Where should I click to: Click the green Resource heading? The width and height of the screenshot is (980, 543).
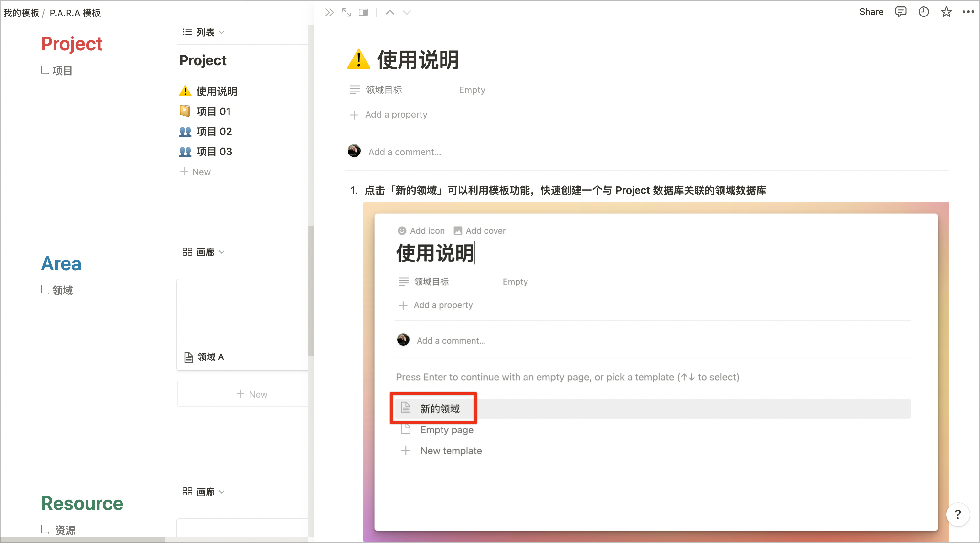click(x=82, y=503)
